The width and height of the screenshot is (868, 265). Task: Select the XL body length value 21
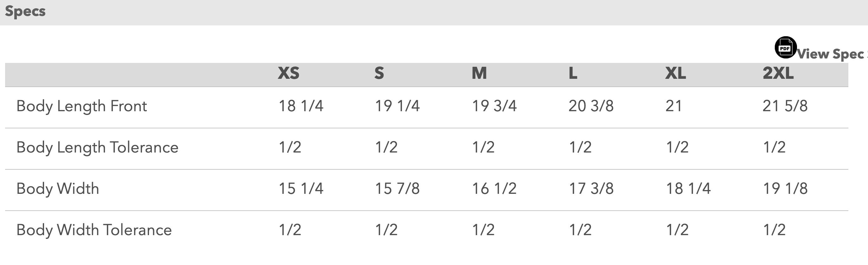tap(674, 106)
